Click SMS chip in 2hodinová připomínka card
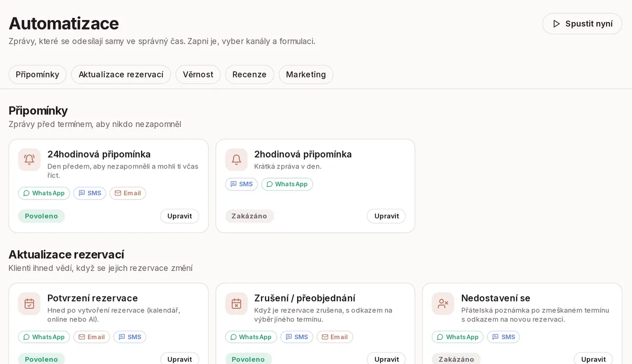The image size is (632, 364). 242,184
